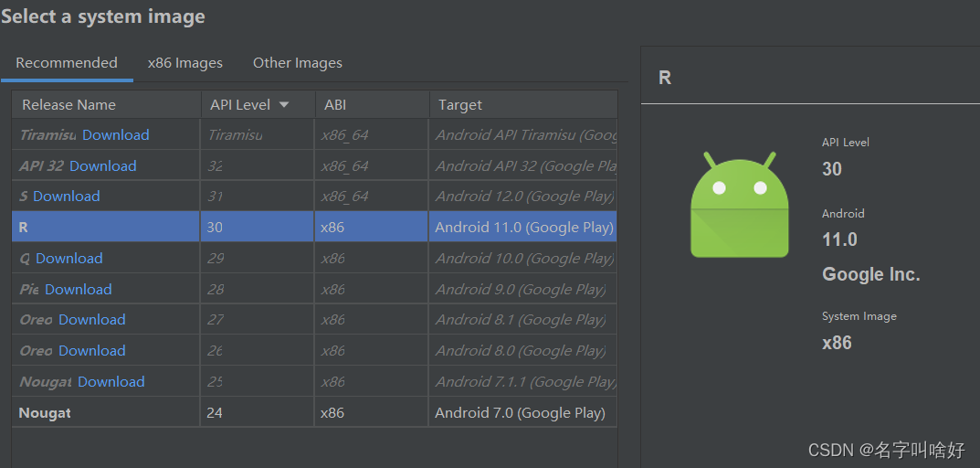This screenshot has height=468, width=980.
Task: Download the Oreo API 26 image
Action: 92,350
